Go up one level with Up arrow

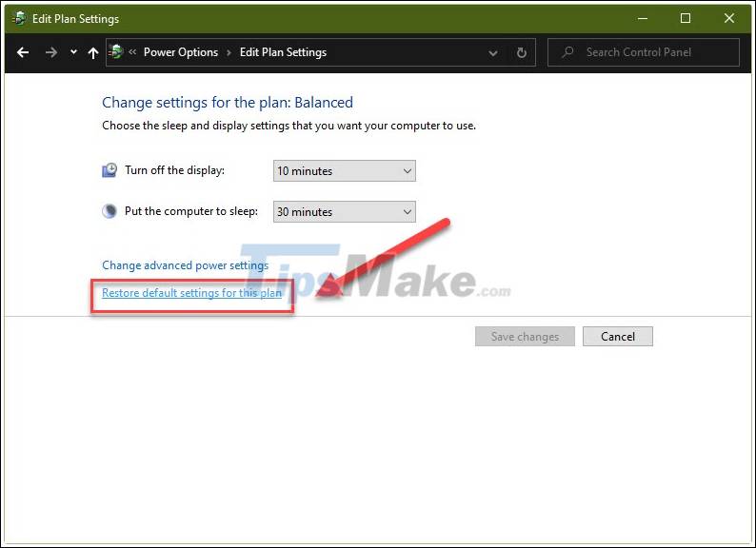tap(92, 53)
